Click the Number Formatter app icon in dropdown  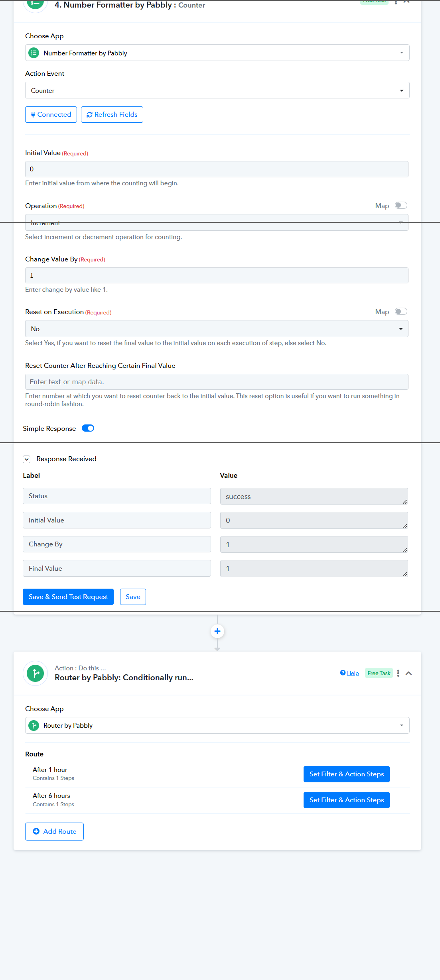click(x=34, y=53)
